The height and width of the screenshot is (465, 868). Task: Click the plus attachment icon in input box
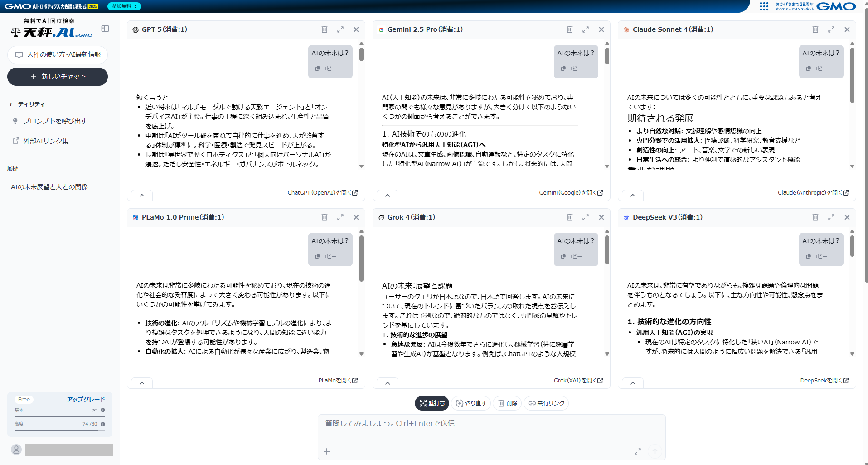click(x=327, y=451)
